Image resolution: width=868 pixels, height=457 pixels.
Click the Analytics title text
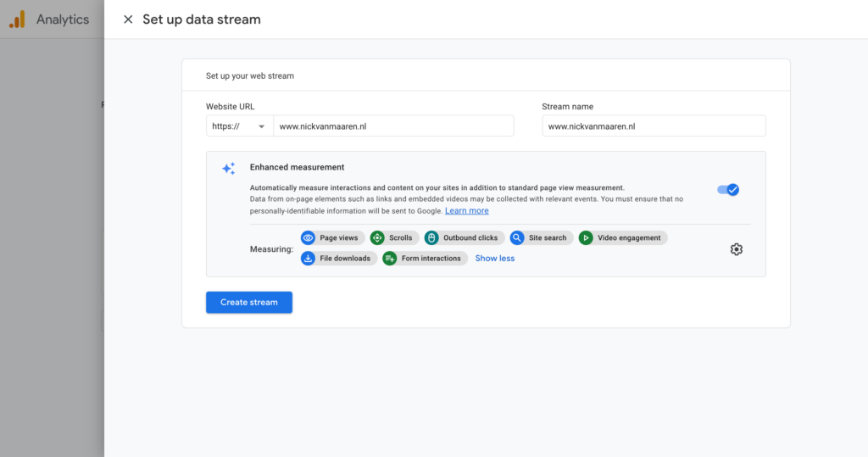pos(63,20)
